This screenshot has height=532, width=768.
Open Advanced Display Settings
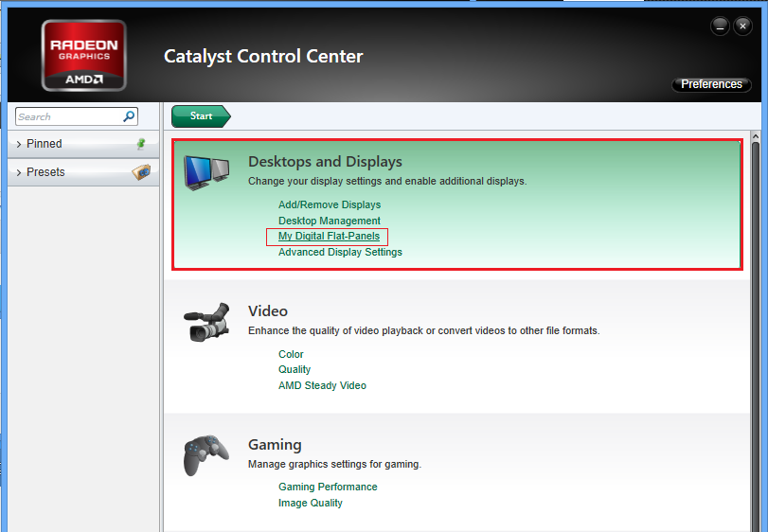(340, 252)
